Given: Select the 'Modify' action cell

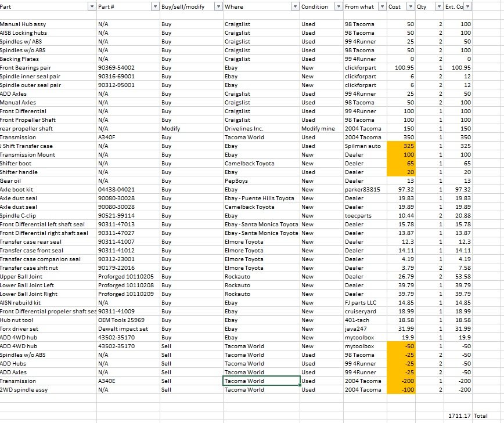Looking at the screenshot, I should pos(192,128).
